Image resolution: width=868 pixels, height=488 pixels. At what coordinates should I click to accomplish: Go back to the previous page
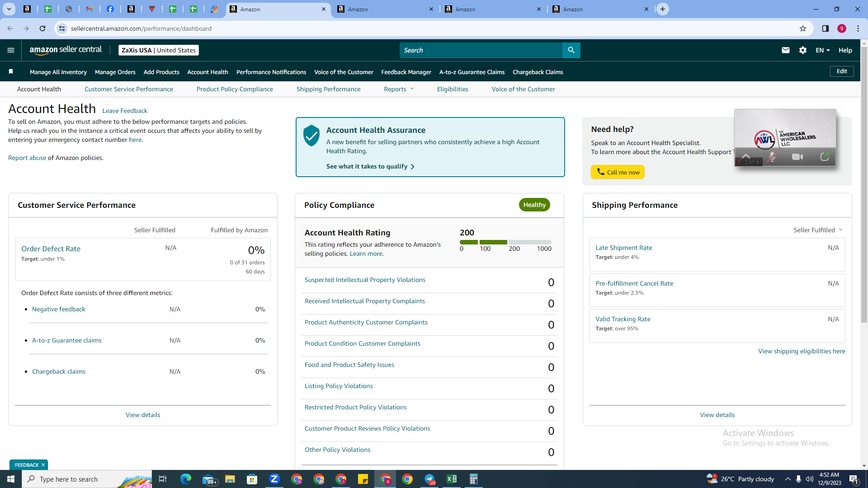(x=10, y=28)
